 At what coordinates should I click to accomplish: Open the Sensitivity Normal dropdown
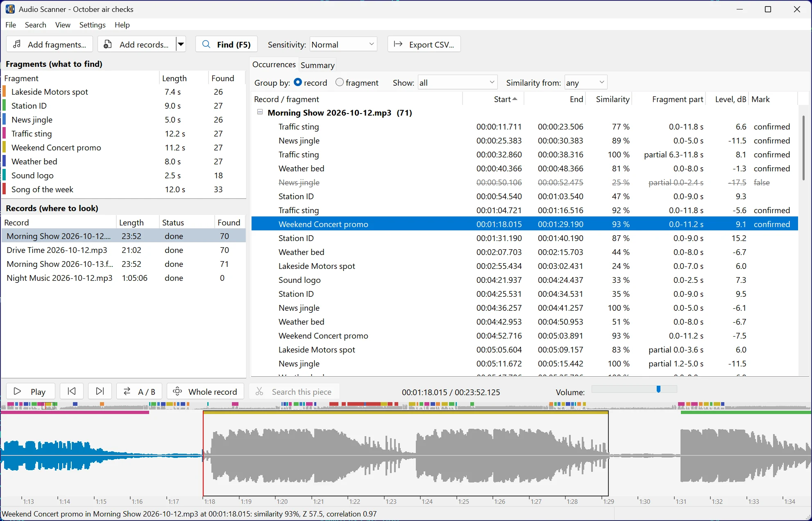tap(343, 44)
